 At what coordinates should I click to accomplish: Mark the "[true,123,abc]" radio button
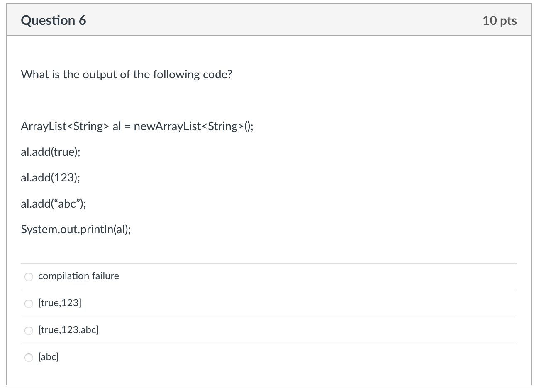29,331
